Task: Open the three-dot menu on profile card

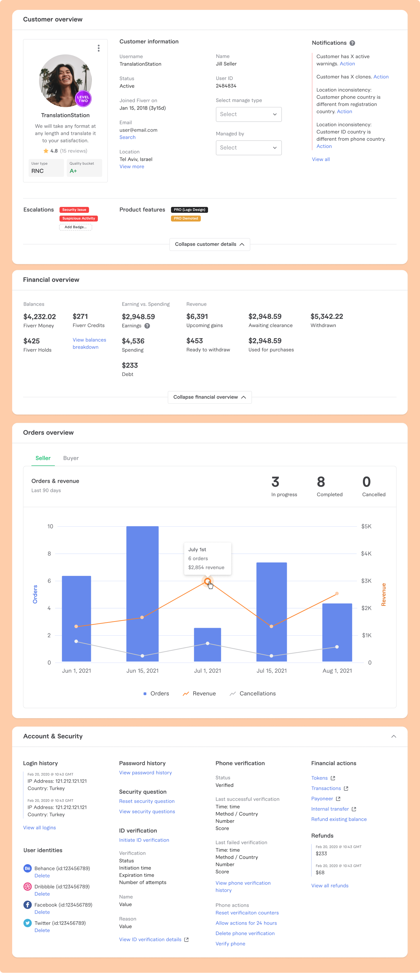Action: click(98, 48)
